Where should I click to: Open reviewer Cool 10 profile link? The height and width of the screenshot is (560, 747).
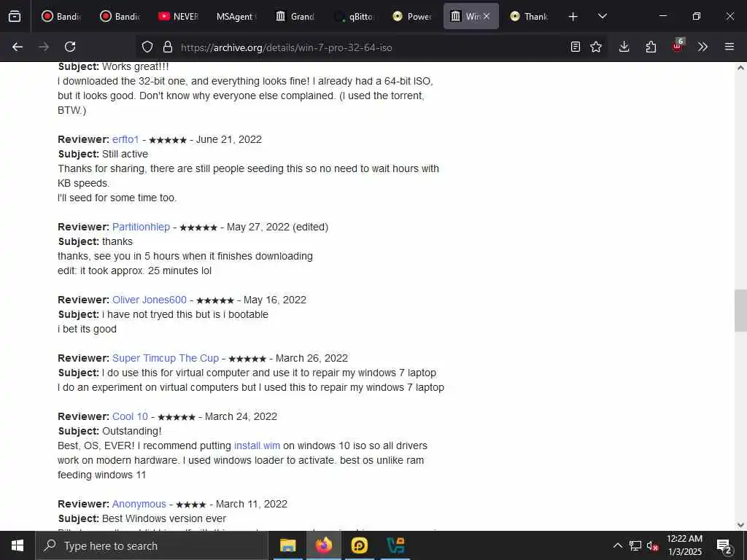tap(130, 416)
